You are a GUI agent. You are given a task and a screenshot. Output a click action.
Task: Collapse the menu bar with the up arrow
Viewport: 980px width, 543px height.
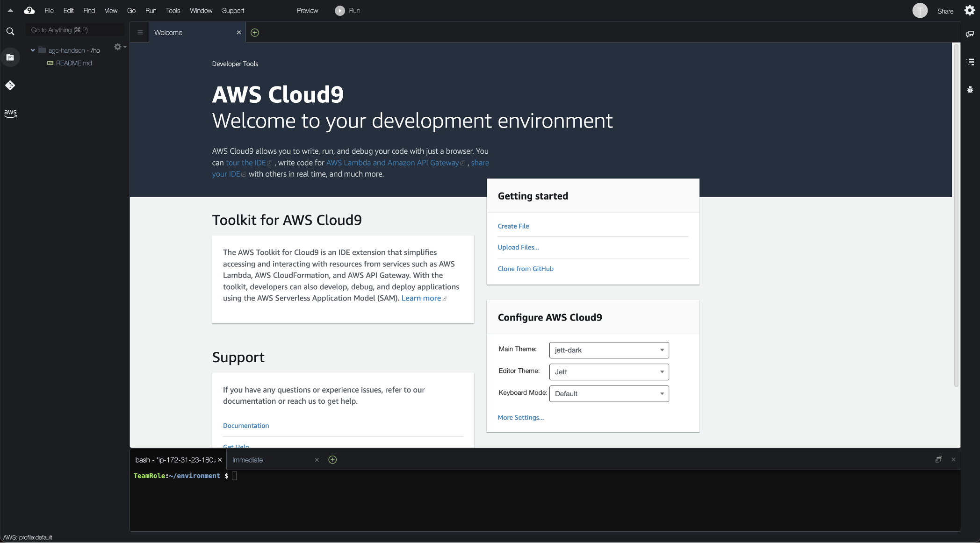click(x=10, y=10)
